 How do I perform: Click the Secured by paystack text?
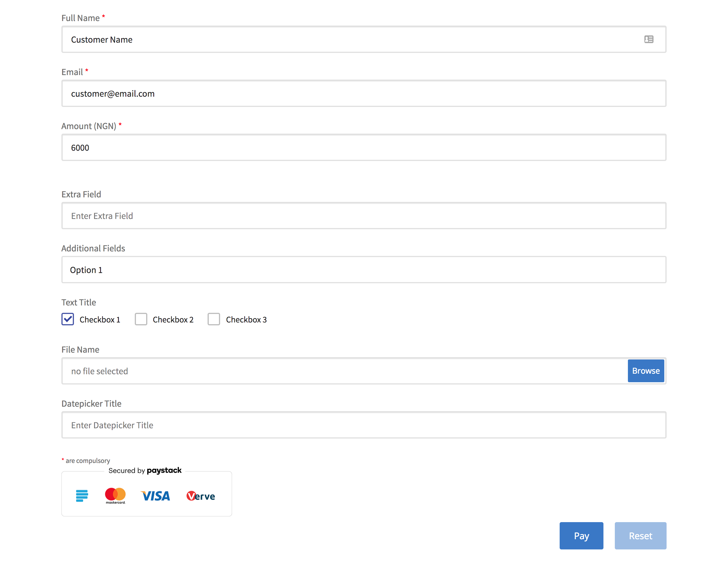coord(145,470)
